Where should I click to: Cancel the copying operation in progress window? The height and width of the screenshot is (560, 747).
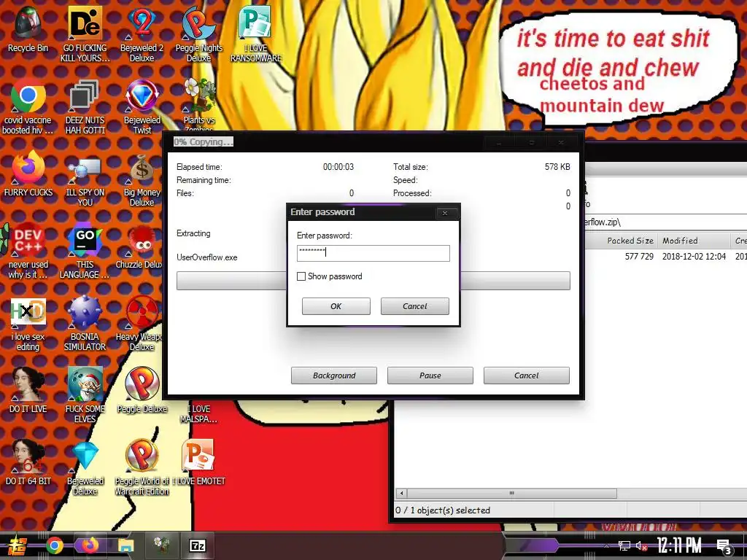tap(527, 376)
